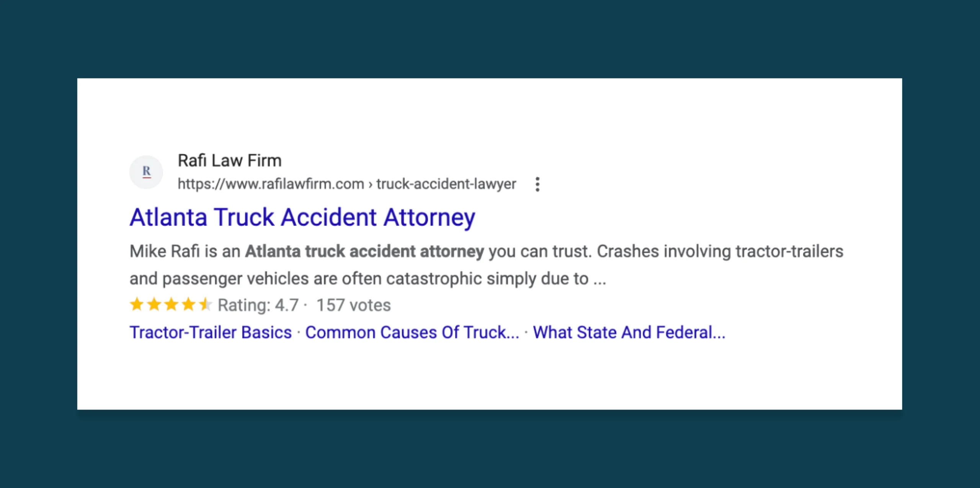Screen dimensions: 980x488
Task: Open "Atlanta Truck Accident Attorney" result title
Action: tap(302, 218)
